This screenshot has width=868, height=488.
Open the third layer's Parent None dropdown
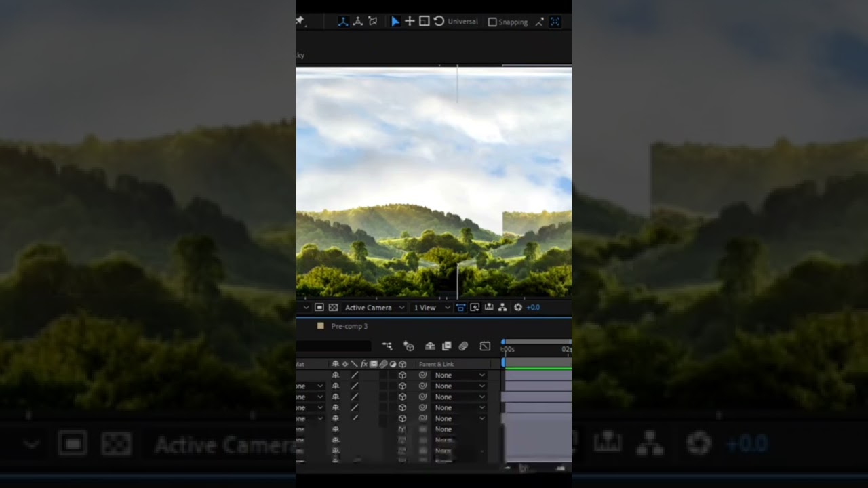tap(460, 397)
